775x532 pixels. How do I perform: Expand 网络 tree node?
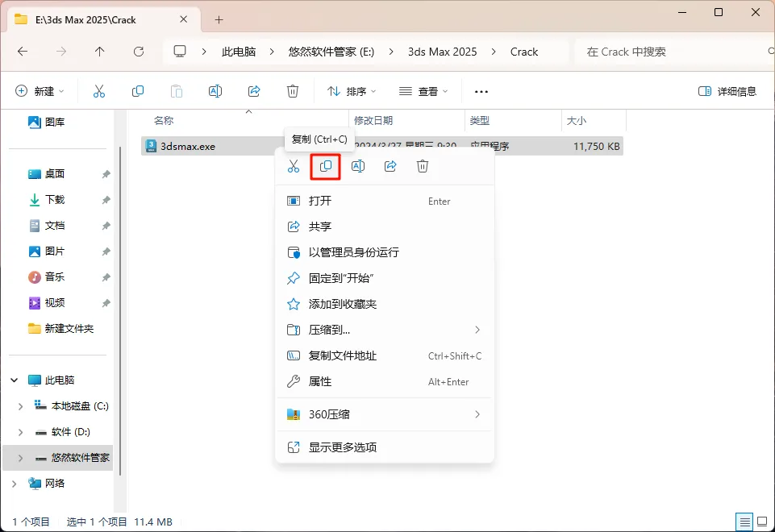15,484
